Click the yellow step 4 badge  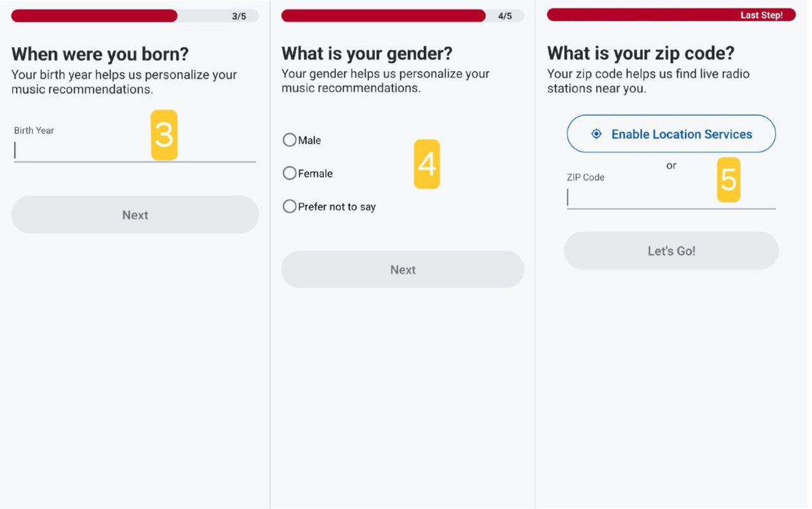427,164
